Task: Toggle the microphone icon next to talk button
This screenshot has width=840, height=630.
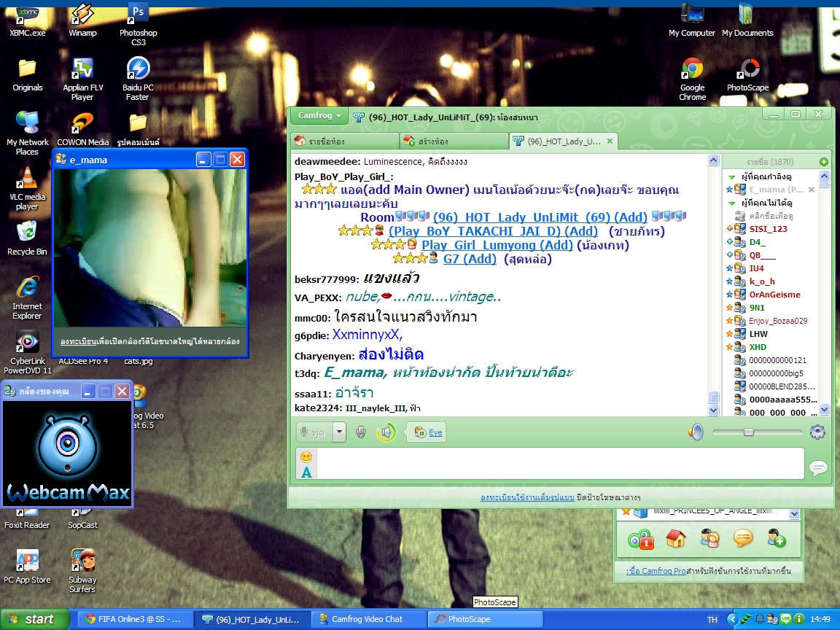Action: pos(361,432)
